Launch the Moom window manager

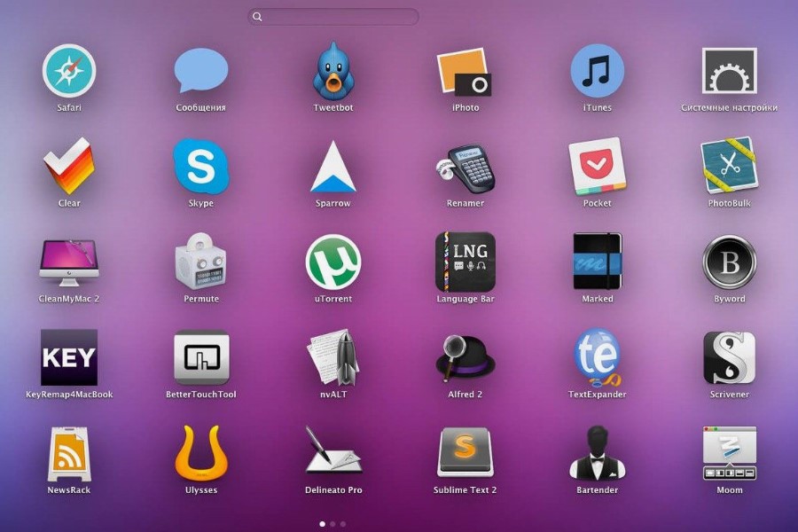(x=729, y=452)
